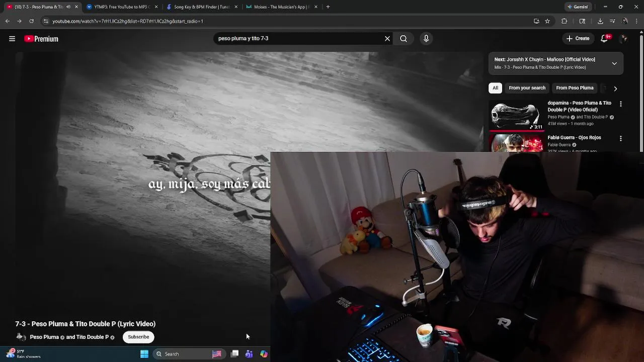View site information icon in address bar
Image resolution: width=644 pixels, height=362 pixels.
(x=46, y=21)
